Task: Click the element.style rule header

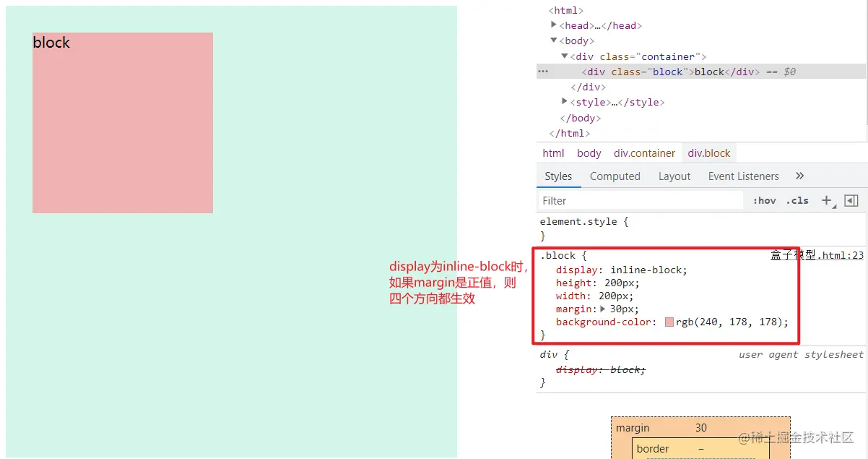Action: [x=584, y=221]
